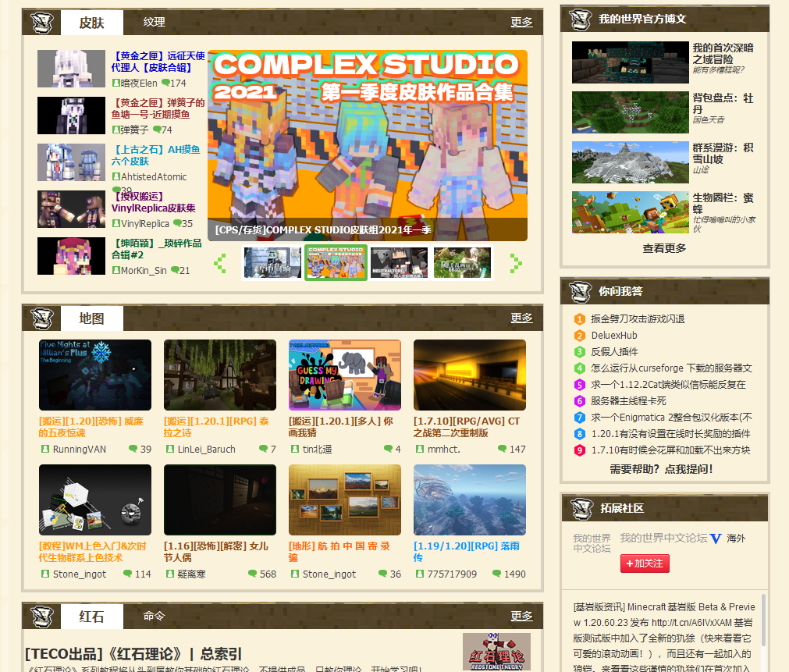Open 【黄金之匣】弹簧子的鱼塘一号 post
The image size is (789, 672).
pos(158,108)
